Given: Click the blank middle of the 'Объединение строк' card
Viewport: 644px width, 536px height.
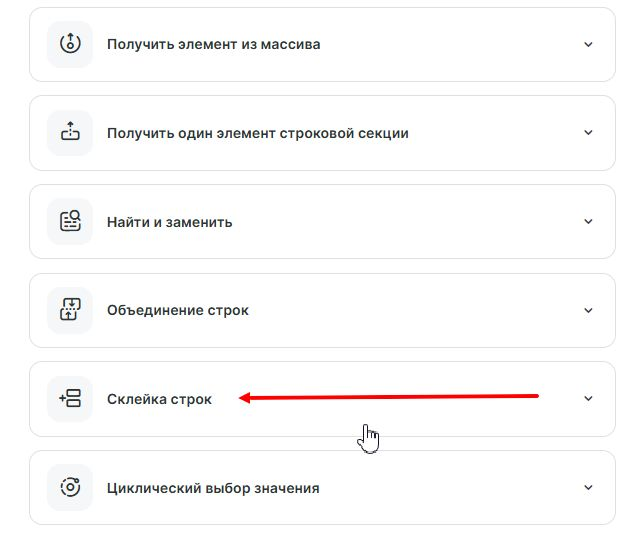Looking at the screenshot, I should pyautogui.click(x=400, y=310).
